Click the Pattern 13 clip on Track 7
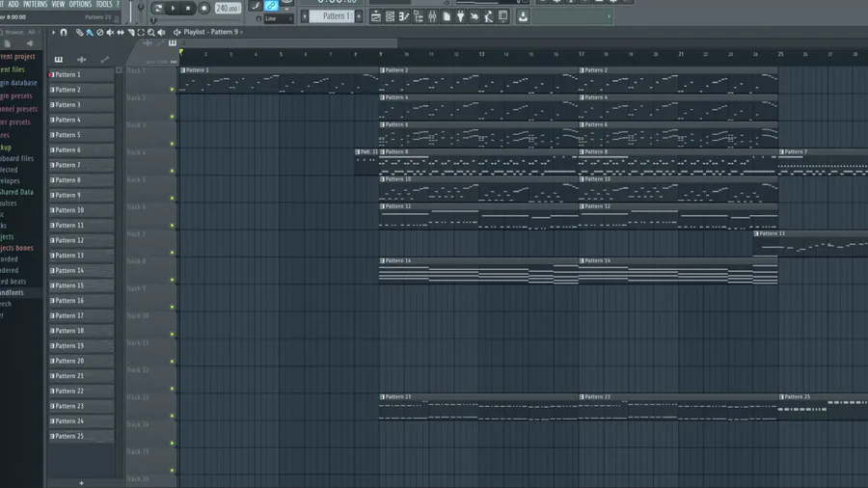 click(x=810, y=243)
